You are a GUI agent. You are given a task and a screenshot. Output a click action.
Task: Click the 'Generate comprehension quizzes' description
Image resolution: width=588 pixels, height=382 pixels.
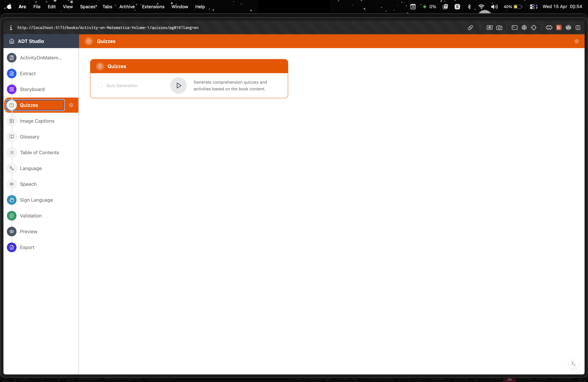coord(230,86)
